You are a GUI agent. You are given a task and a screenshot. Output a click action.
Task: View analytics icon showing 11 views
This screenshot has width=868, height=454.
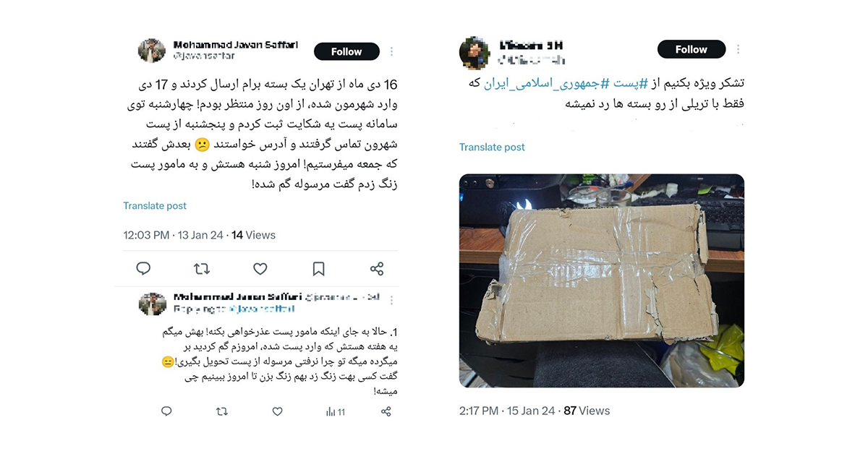[335, 411]
